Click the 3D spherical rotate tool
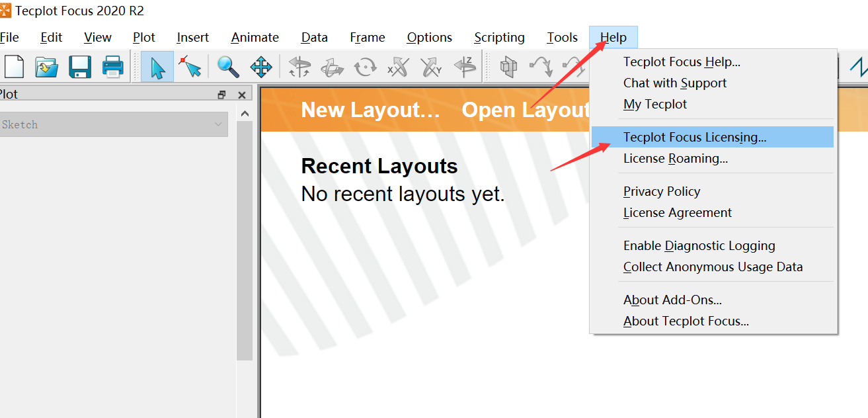This screenshot has width=868, height=418. click(299, 67)
